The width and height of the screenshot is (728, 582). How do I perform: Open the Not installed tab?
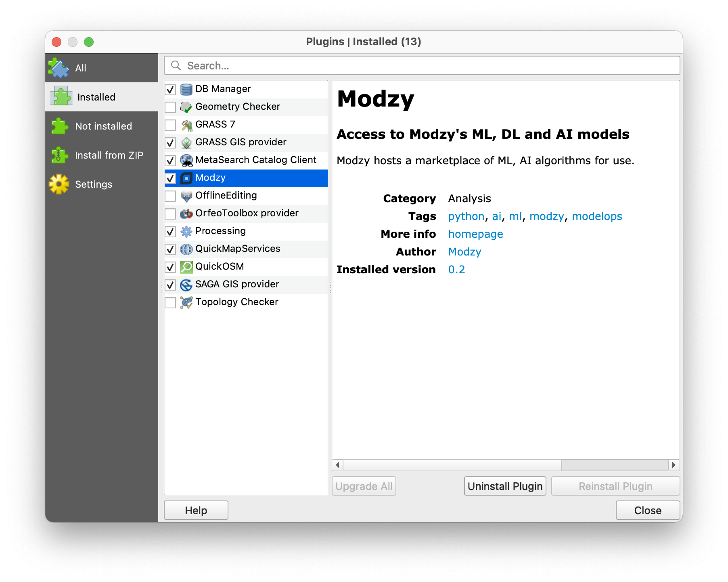(x=102, y=126)
